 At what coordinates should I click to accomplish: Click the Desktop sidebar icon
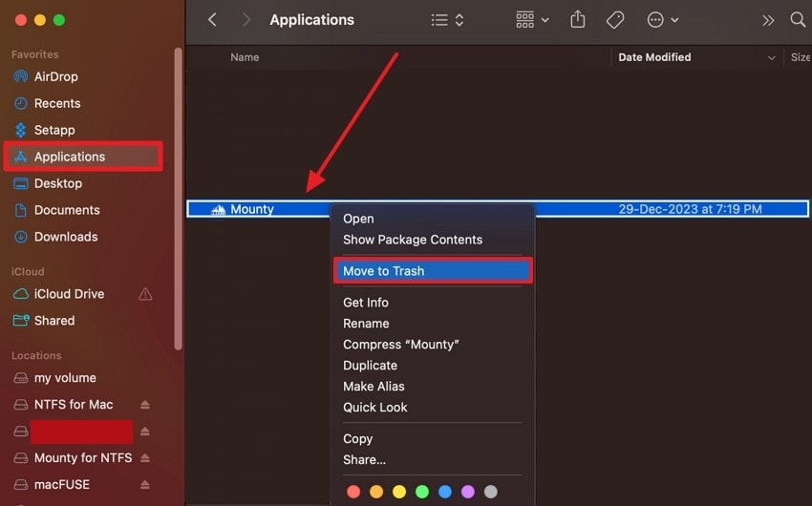tap(21, 183)
